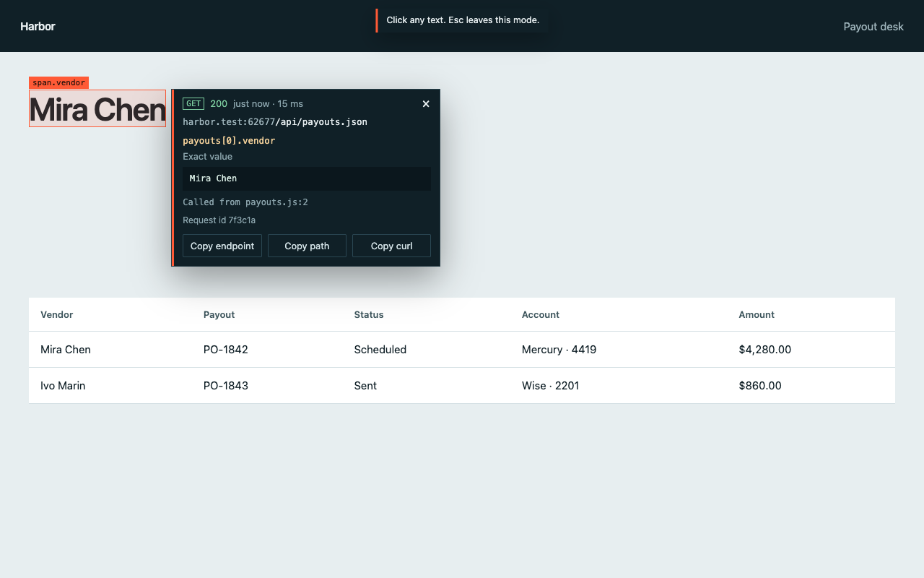Click Mira Chen in the table
The image size is (924, 578).
[x=66, y=350]
